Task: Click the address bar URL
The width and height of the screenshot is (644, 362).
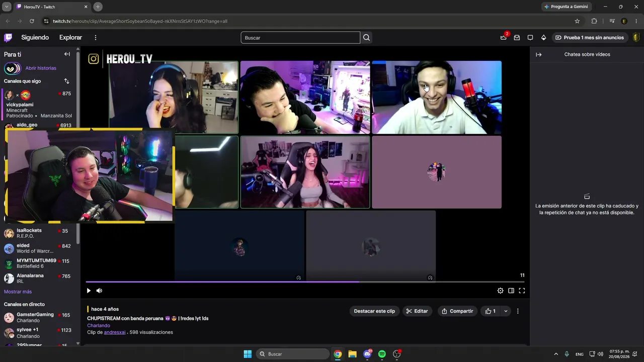Action: (140, 21)
